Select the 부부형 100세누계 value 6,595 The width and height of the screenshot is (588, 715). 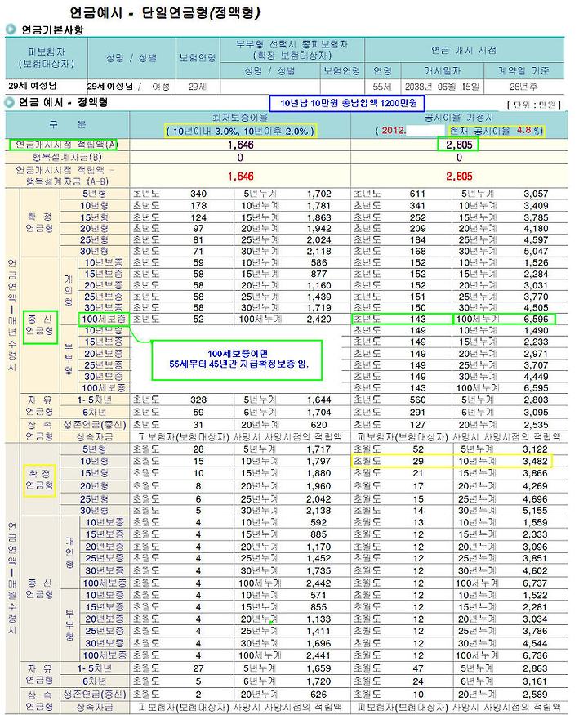pyautogui.click(x=536, y=388)
